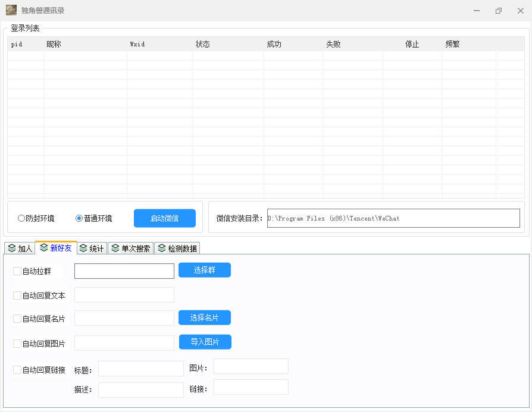Click the 选择群 button
The image size is (532, 412).
click(x=204, y=271)
